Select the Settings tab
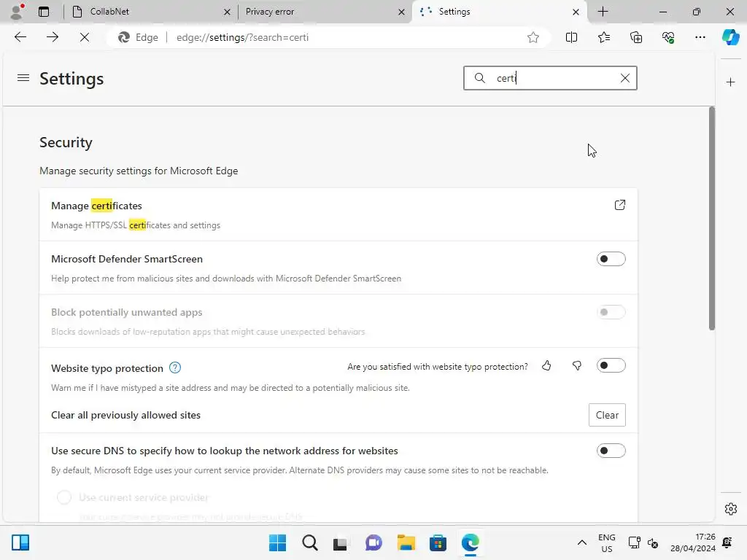 click(500, 12)
